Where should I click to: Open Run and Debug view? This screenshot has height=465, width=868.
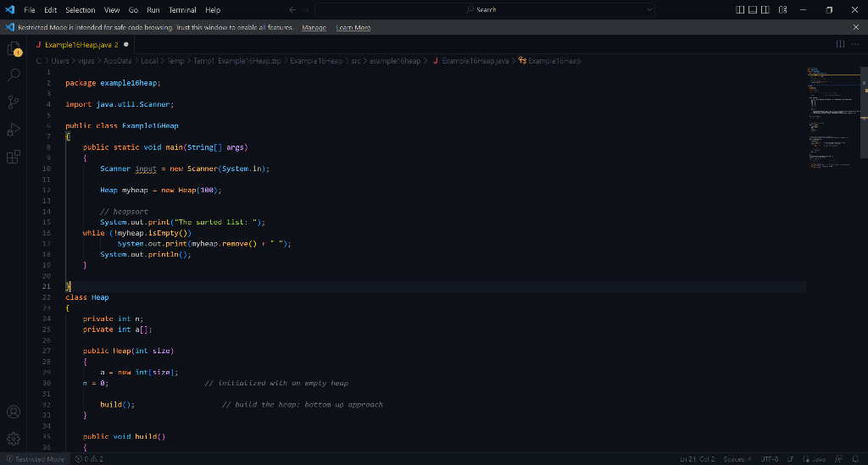14,130
